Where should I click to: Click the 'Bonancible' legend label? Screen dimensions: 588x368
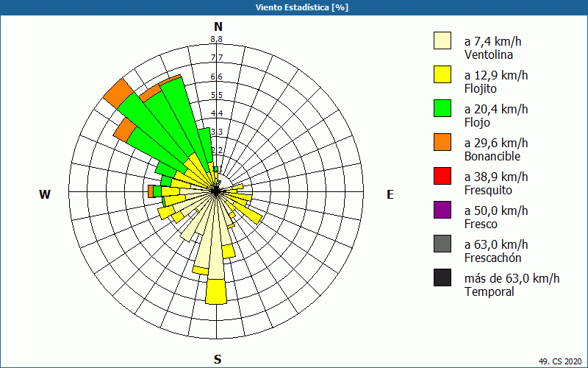coord(492,156)
